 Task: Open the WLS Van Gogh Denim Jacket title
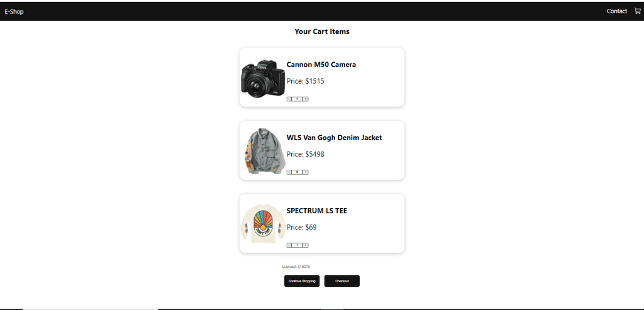pos(335,138)
